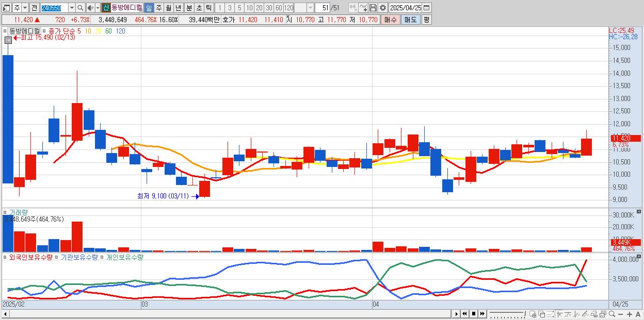
Task: Zoom in with the plus icon
Action: click(630, 314)
